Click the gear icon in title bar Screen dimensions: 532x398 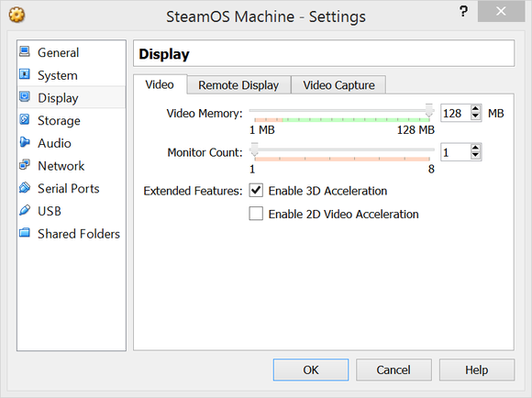click(17, 16)
